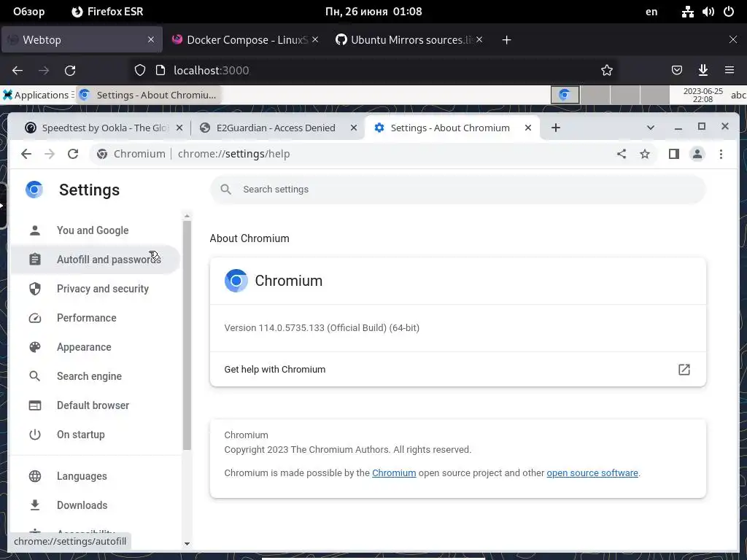Viewport: 747px width, 560px height.
Task: Open Appearance settings section
Action: (x=95, y=347)
